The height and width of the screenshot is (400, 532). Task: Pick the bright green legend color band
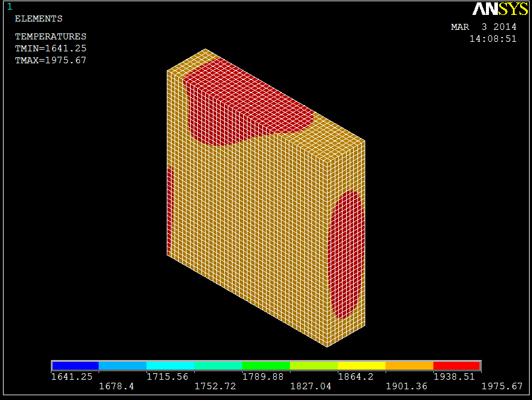(266, 365)
